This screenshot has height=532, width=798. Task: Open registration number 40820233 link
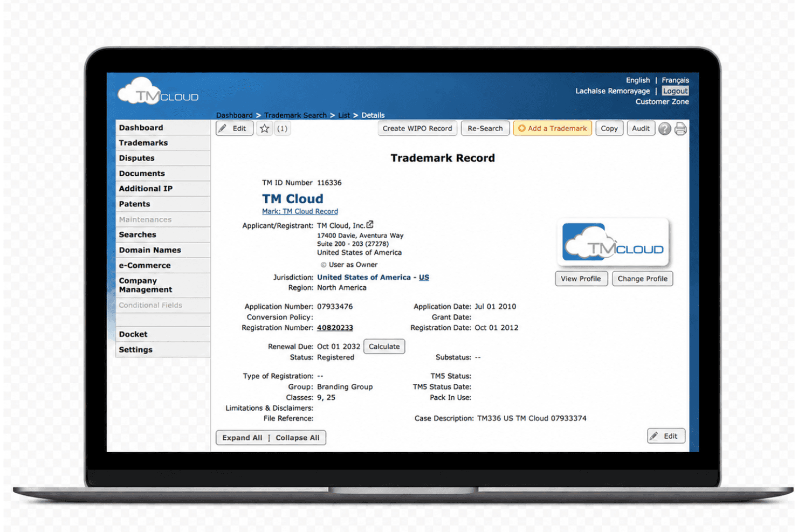[335, 328]
